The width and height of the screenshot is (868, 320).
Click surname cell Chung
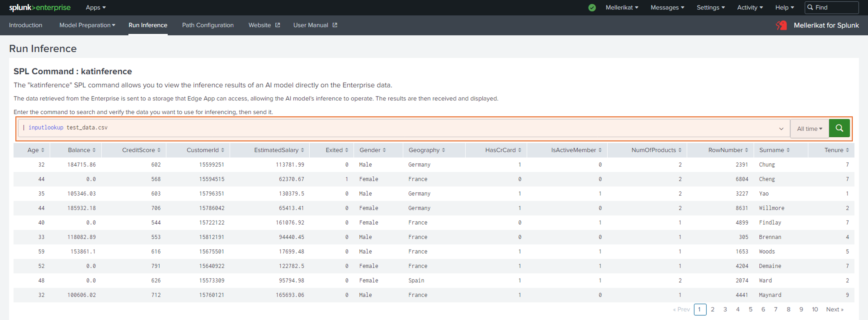767,165
